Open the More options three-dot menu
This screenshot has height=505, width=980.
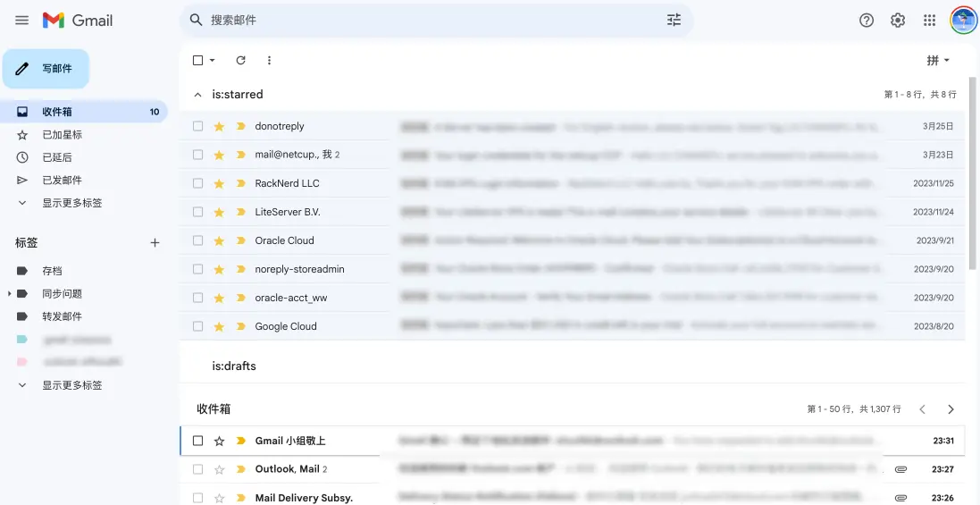click(x=270, y=60)
